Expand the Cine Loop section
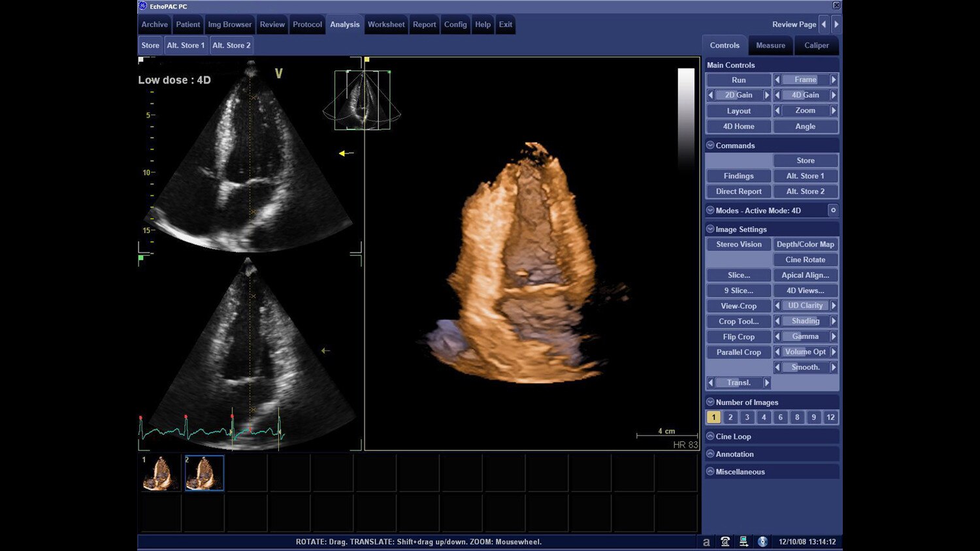This screenshot has height=551, width=980. click(710, 436)
